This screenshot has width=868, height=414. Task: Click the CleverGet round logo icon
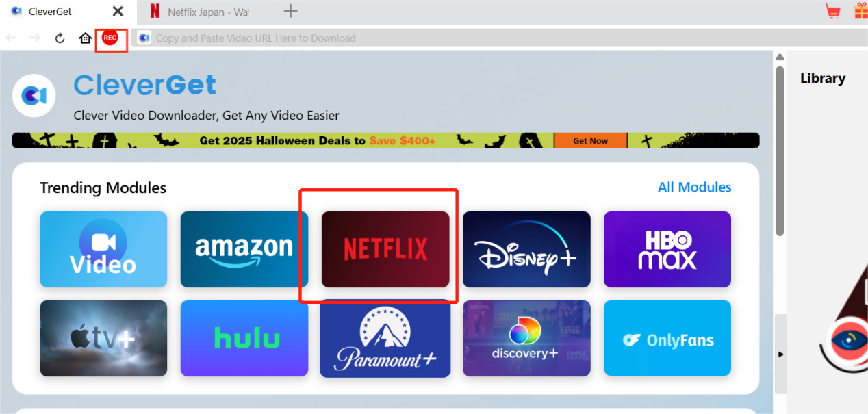(x=34, y=96)
